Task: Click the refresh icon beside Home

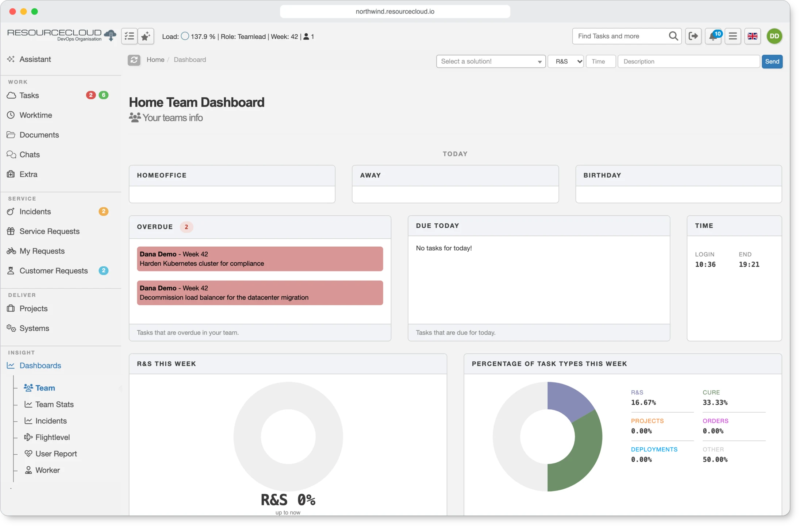Action: pyautogui.click(x=134, y=60)
